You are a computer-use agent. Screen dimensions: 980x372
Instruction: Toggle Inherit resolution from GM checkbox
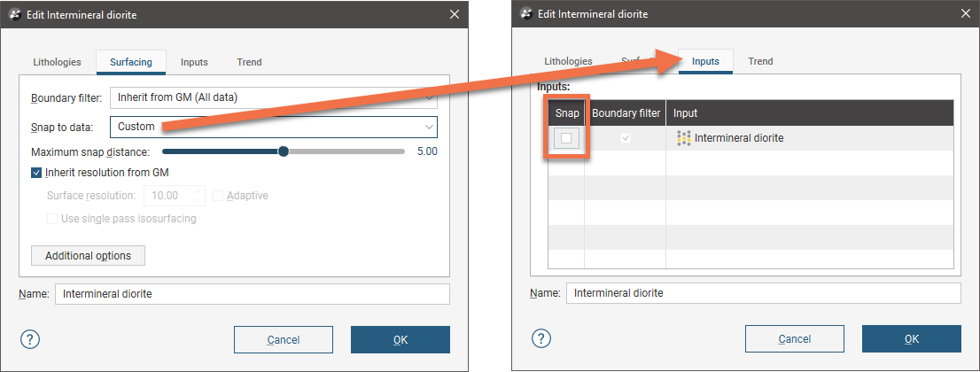pyautogui.click(x=36, y=173)
